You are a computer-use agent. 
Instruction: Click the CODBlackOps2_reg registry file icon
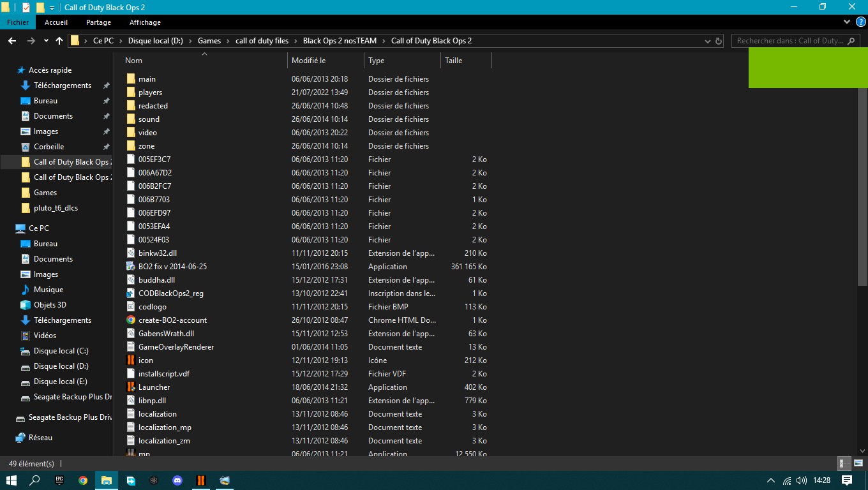pos(131,293)
